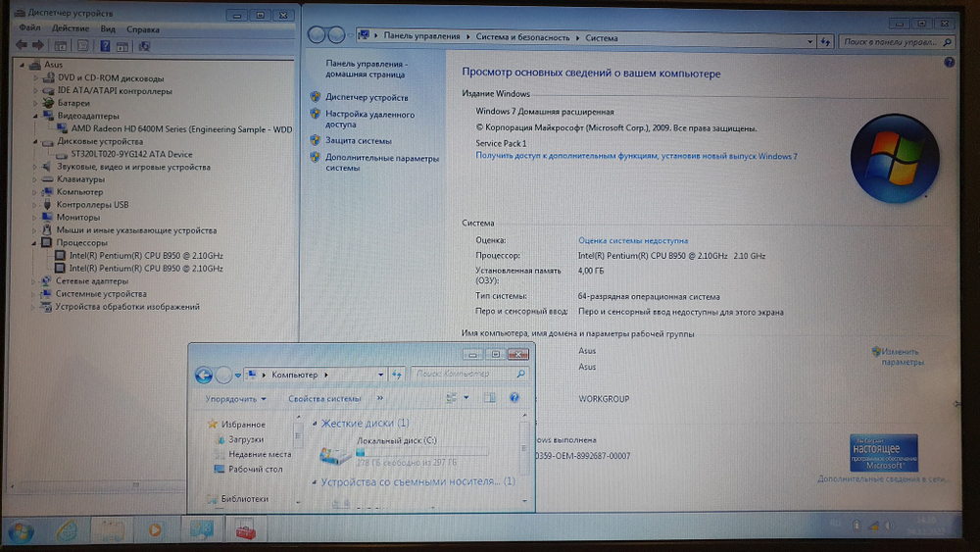Select Мыши и иные указывающие устройства
Image resolution: width=980 pixels, height=552 pixels.
point(137,230)
